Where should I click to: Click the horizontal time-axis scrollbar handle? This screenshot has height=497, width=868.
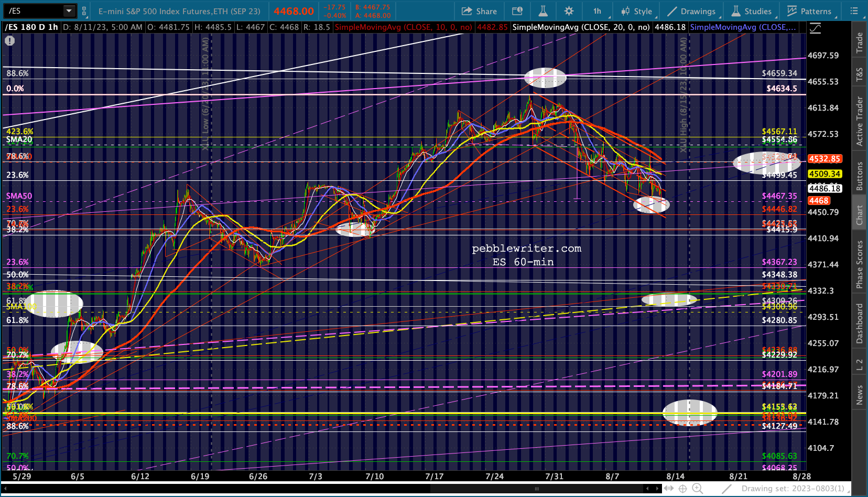pos(537,489)
